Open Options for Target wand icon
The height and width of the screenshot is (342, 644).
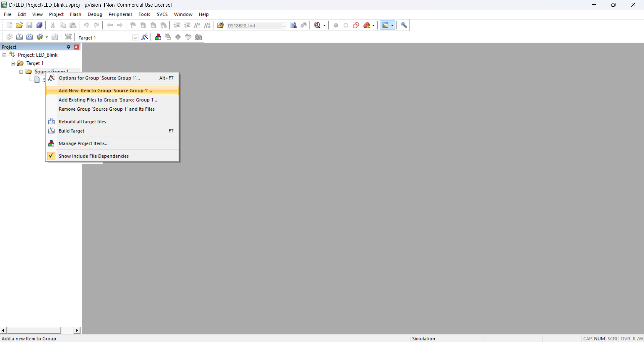pyautogui.click(x=145, y=37)
